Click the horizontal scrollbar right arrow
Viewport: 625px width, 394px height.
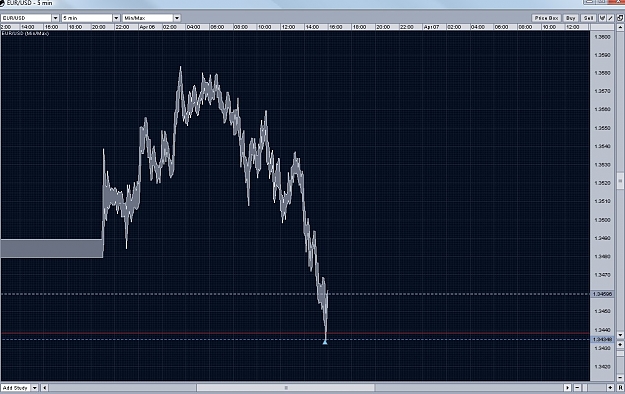(567, 388)
